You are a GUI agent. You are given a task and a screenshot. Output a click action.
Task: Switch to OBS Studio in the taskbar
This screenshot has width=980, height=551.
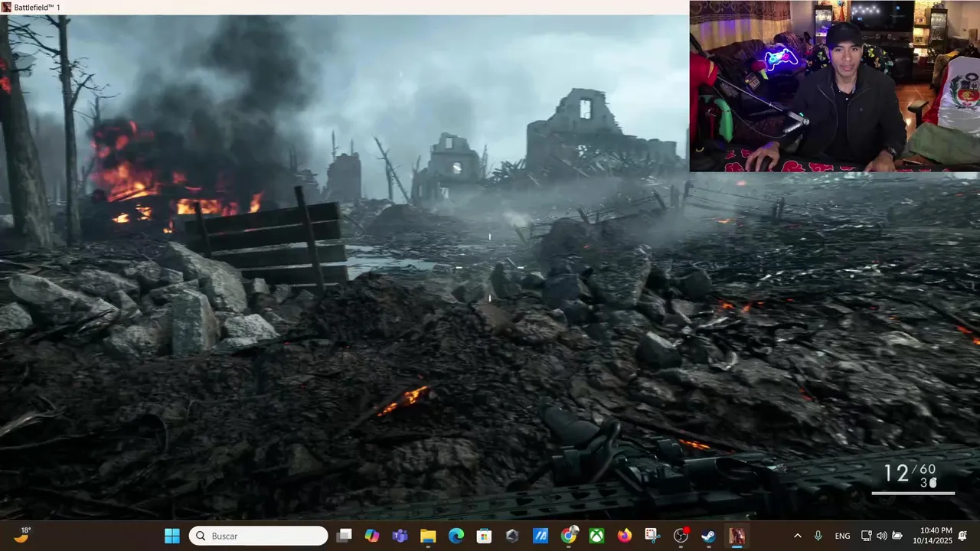(x=681, y=536)
